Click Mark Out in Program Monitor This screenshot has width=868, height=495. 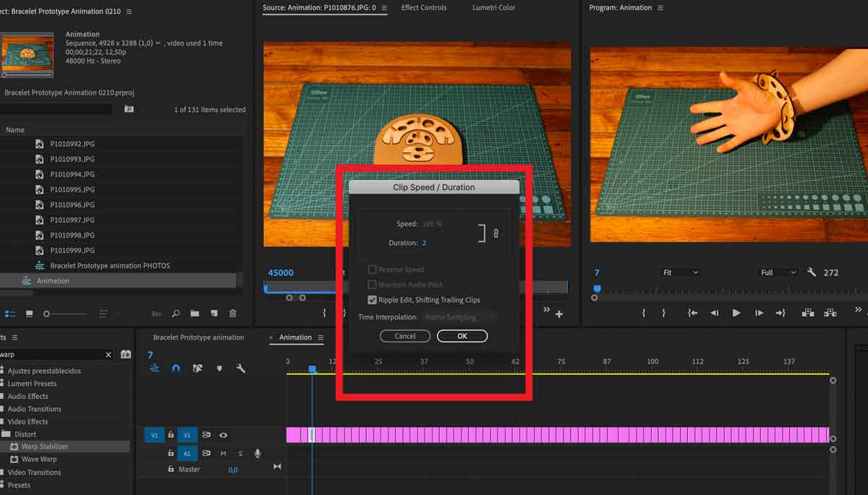tap(663, 313)
